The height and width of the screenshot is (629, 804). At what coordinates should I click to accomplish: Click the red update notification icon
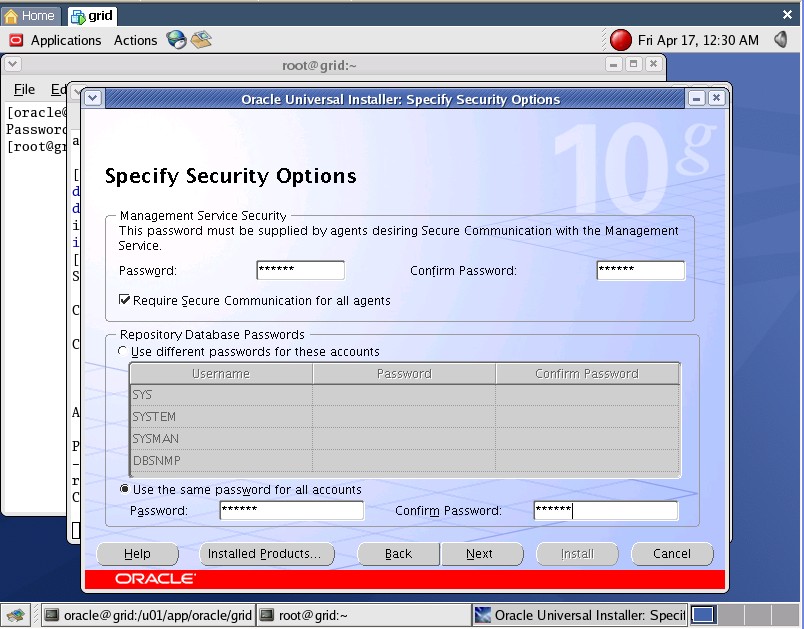(x=621, y=40)
